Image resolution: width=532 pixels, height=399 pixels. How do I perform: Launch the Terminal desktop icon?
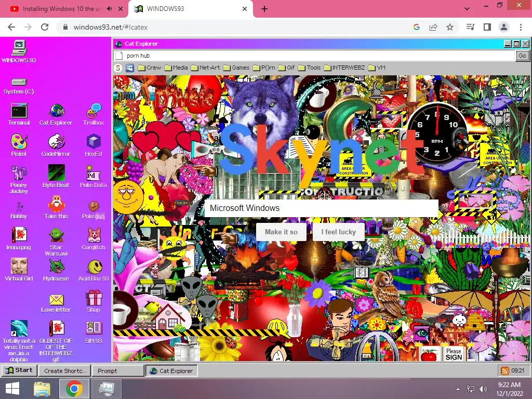click(19, 114)
